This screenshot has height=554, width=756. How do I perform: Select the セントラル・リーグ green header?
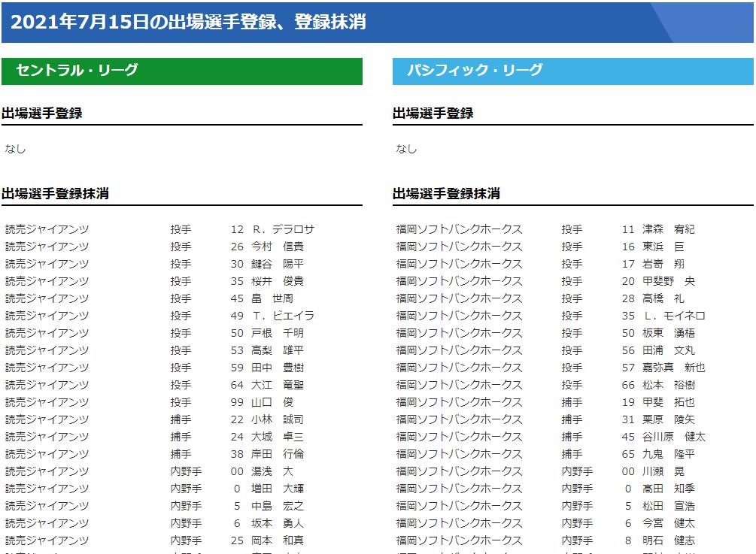coord(182,71)
